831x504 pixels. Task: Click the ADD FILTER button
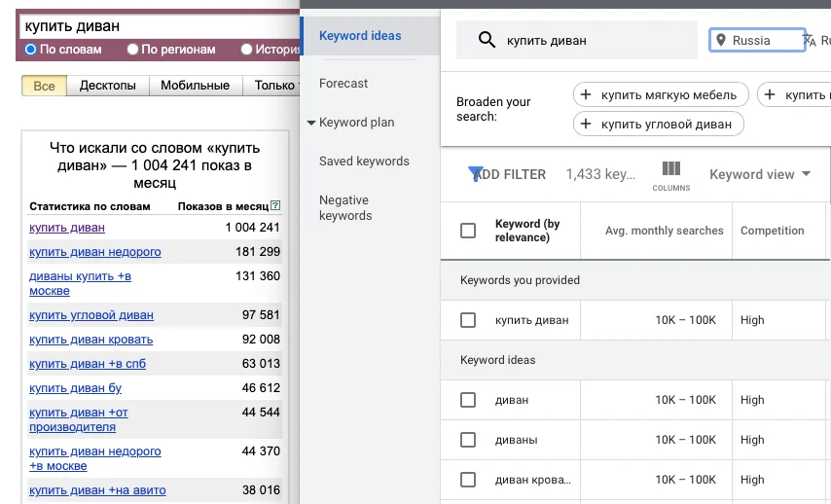[509, 174]
